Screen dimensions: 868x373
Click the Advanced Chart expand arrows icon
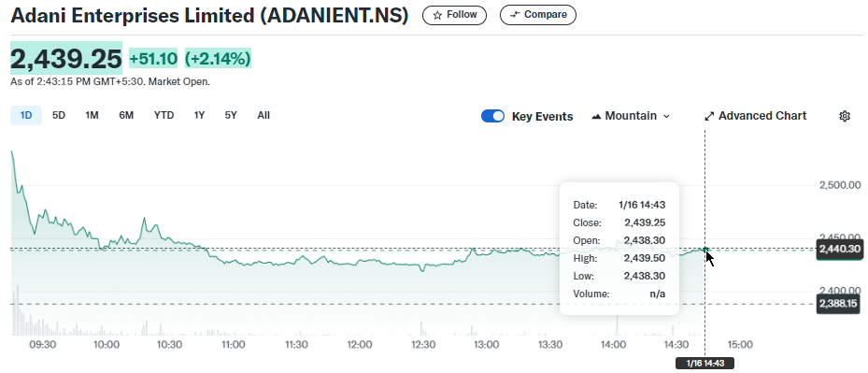pyautogui.click(x=709, y=116)
